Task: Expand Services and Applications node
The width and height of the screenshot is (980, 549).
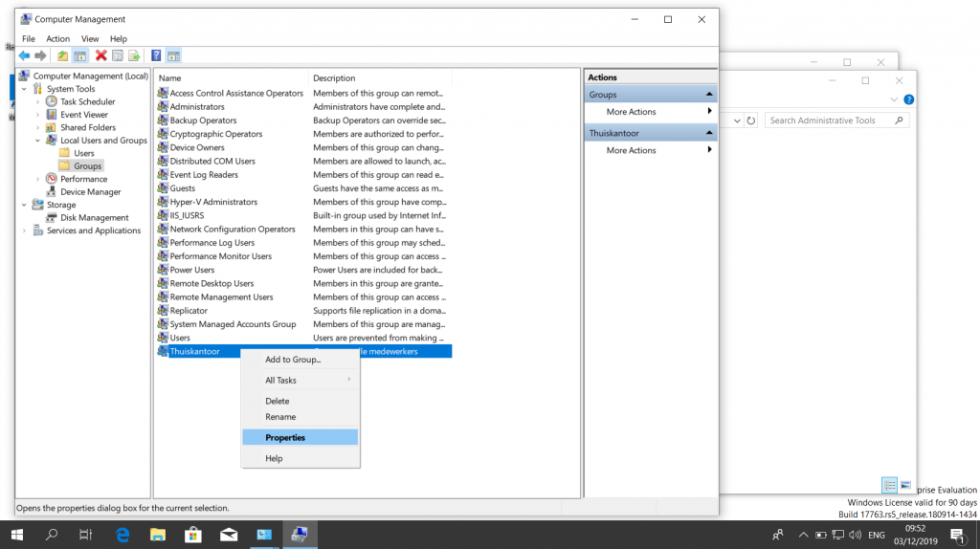Action: (24, 231)
